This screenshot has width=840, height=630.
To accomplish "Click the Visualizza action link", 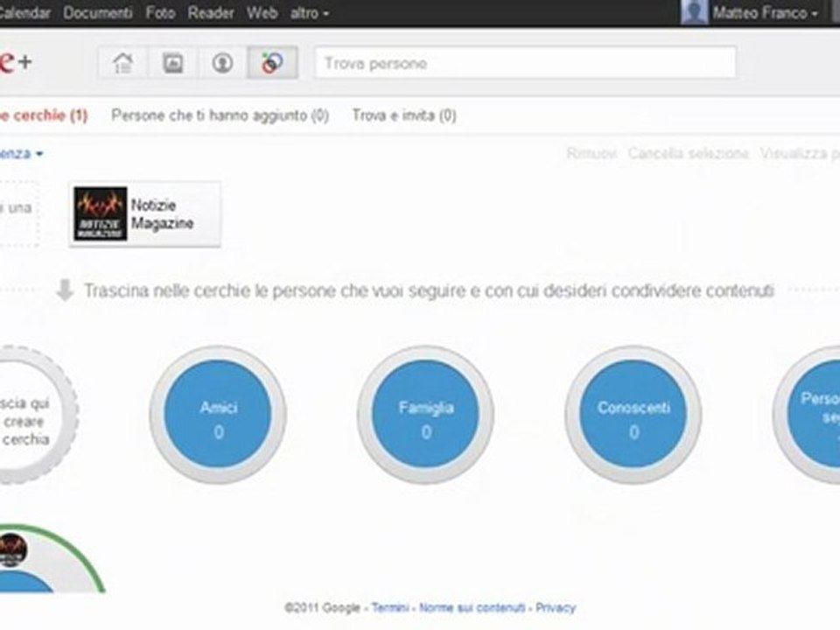I will point(799,154).
